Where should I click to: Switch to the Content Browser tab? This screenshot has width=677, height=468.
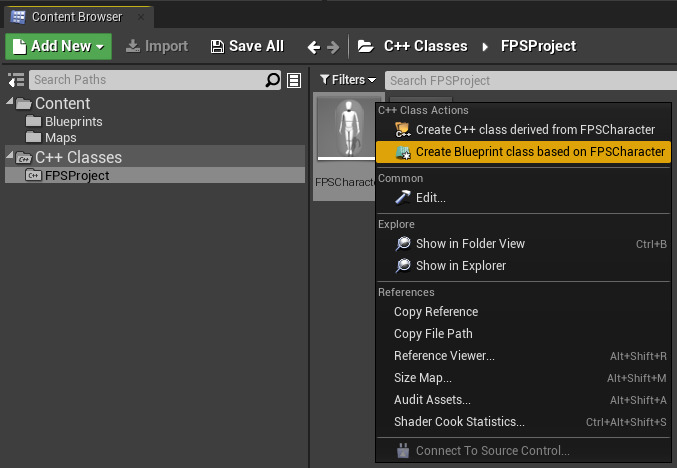click(x=77, y=17)
